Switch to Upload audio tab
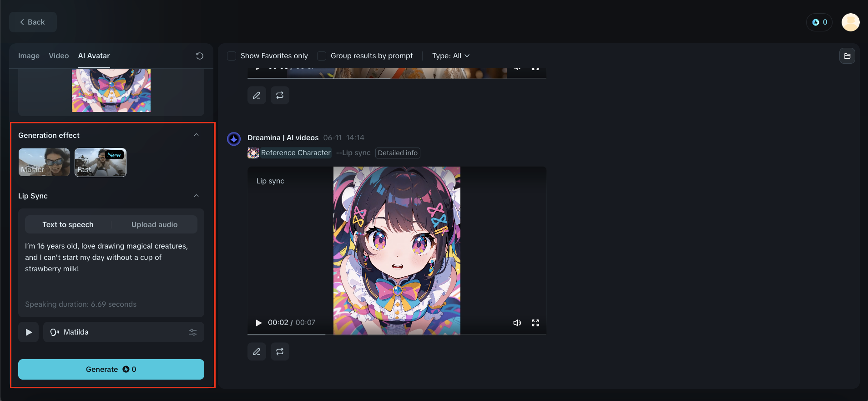 click(155, 224)
